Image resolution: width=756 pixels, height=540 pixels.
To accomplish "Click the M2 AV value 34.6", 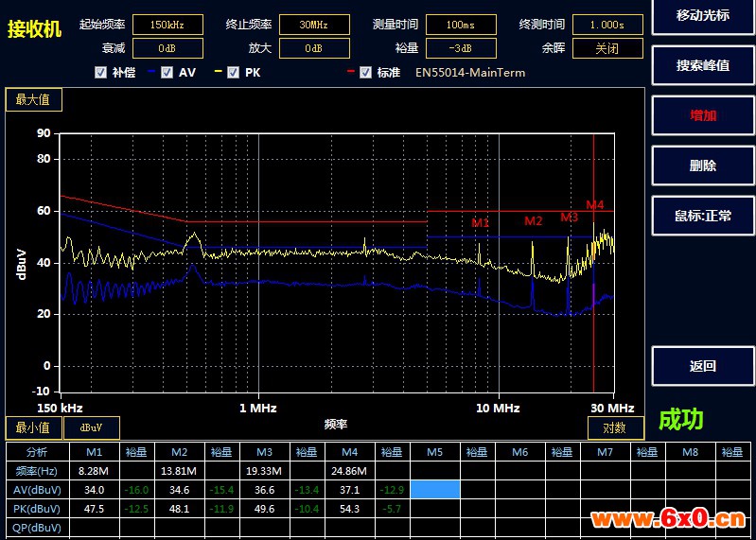I will 179,490.
